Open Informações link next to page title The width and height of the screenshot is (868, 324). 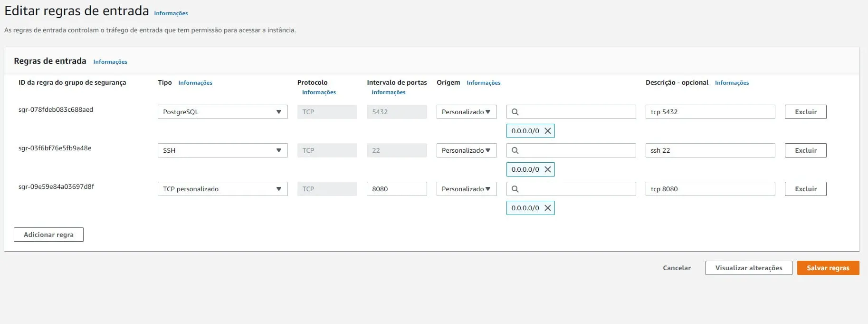pyautogui.click(x=171, y=13)
